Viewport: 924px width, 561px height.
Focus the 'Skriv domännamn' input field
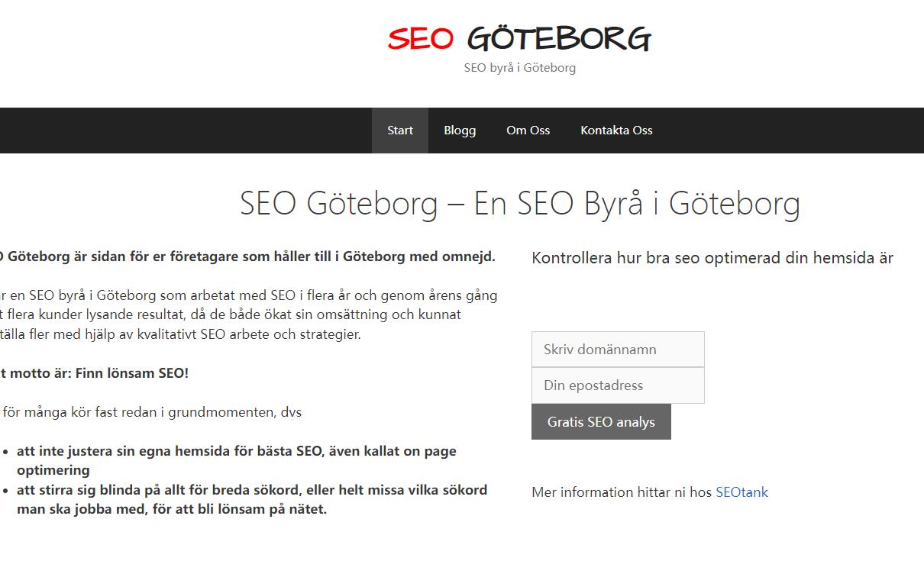(618, 350)
